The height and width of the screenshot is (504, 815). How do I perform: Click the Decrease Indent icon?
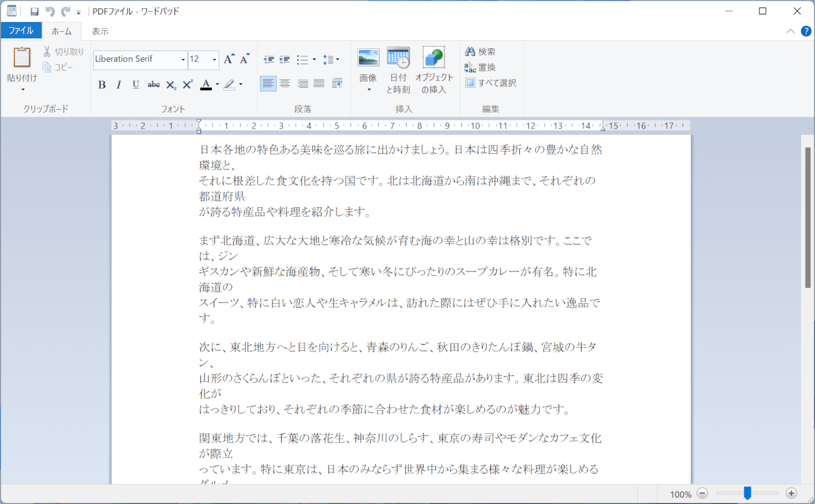269,60
